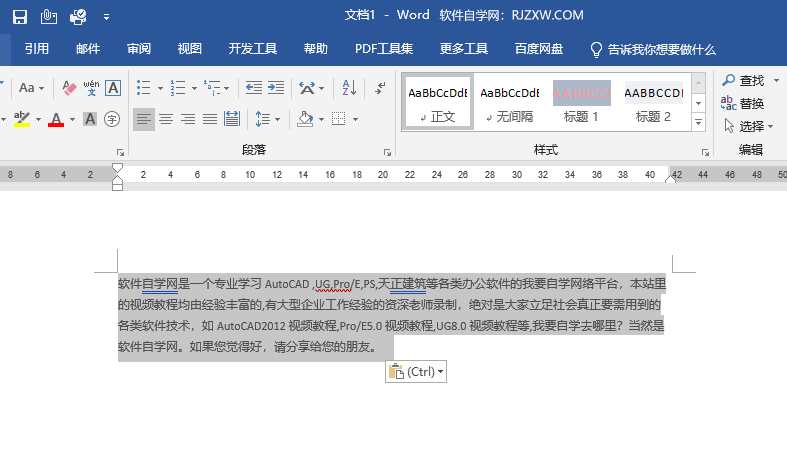Open the 开发工具 tab
The image size is (787, 453).
pyautogui.click(x=253, y=49)
